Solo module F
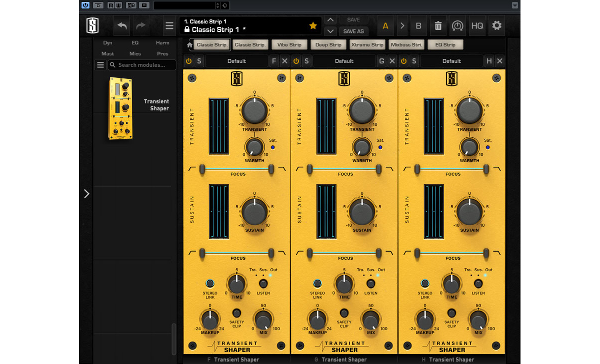Screen dimensions: 600x364 pyautogui.click(x=199, y=61)
